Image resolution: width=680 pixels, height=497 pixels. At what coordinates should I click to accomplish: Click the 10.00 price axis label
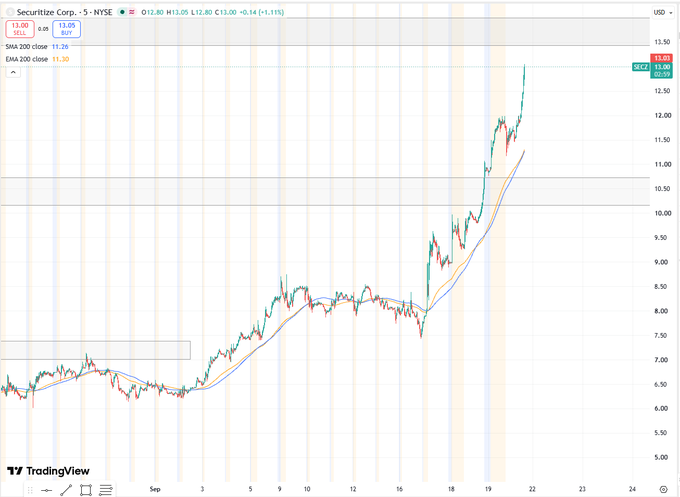tap(663, 213)
